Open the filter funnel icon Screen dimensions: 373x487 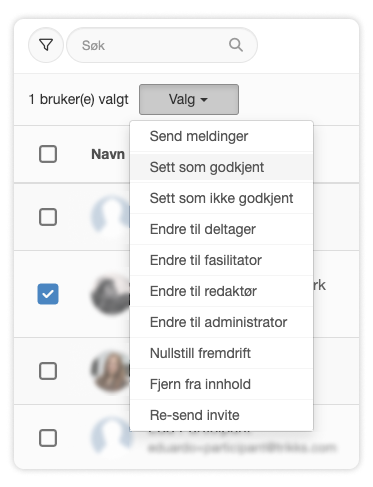tap(46, 45)
